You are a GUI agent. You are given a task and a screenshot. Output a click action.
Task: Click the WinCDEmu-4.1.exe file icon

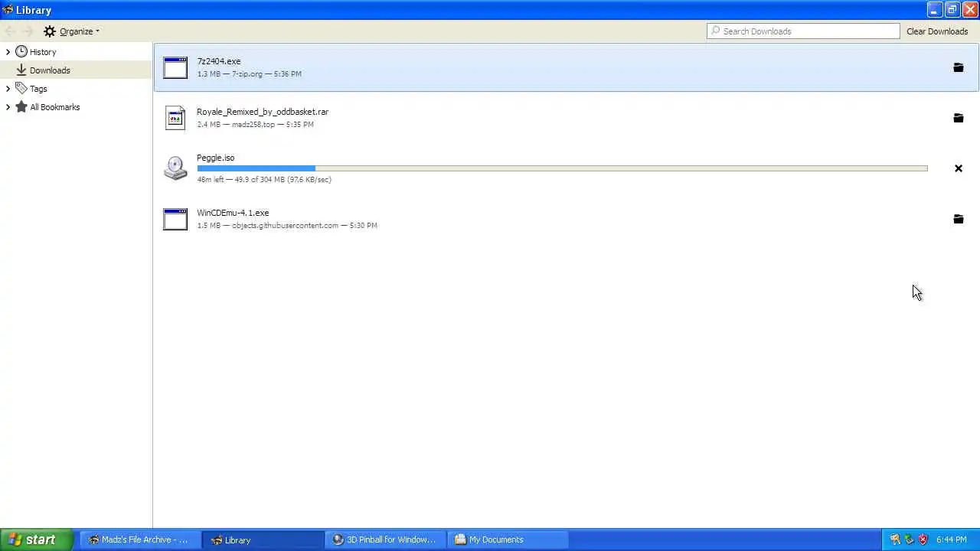(x=175, y=219)
